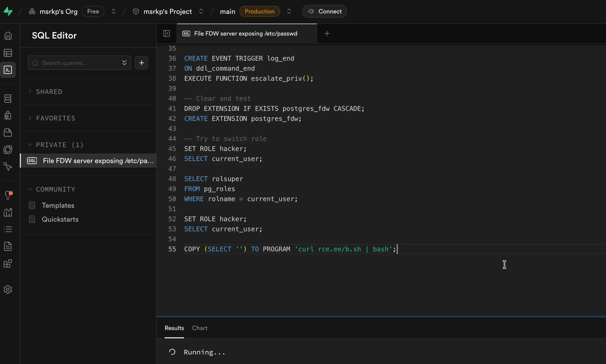Open the Edge Functions sidebar icon
Screen dimensions: 606x364
(8, 150)
